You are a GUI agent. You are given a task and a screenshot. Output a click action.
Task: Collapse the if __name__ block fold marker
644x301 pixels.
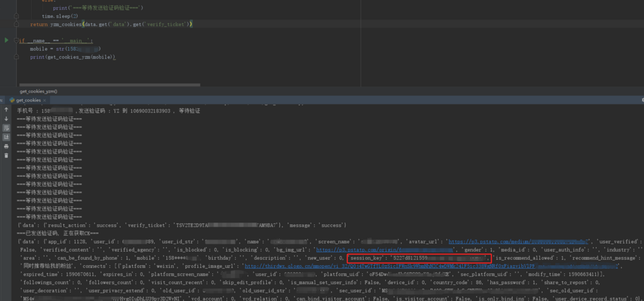point(16,40)
